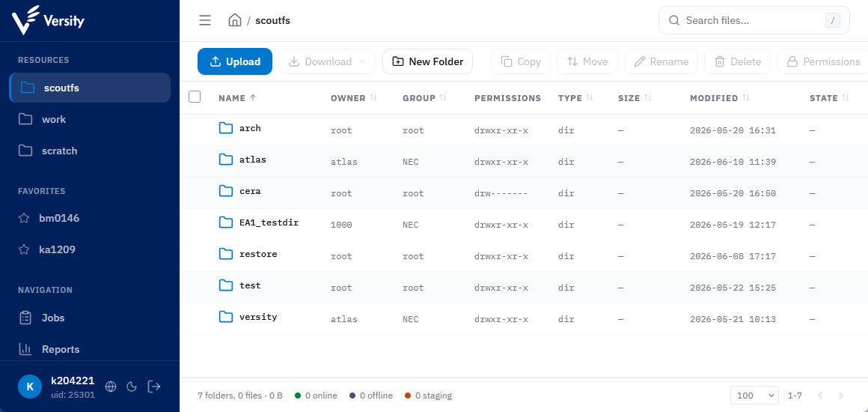Click the star icon next to ka1209
This screenshot has width=868, height=412.
(x=24, y=249)
